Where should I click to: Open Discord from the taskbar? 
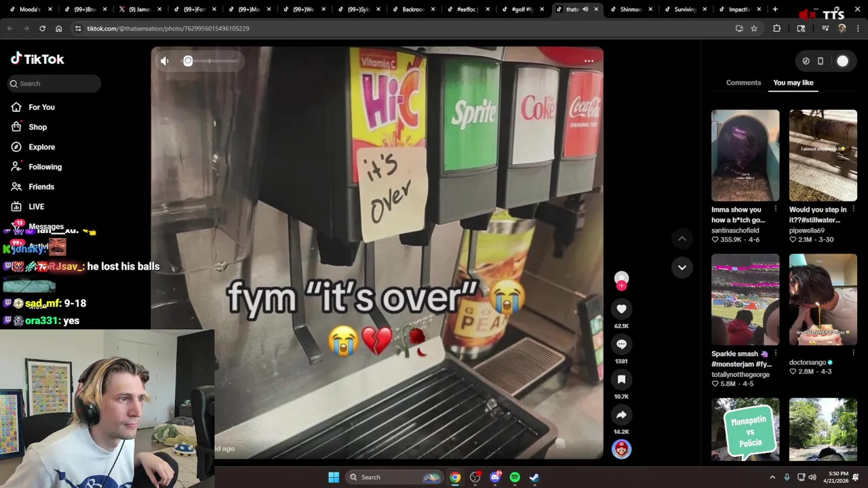[x=495, y=477]
